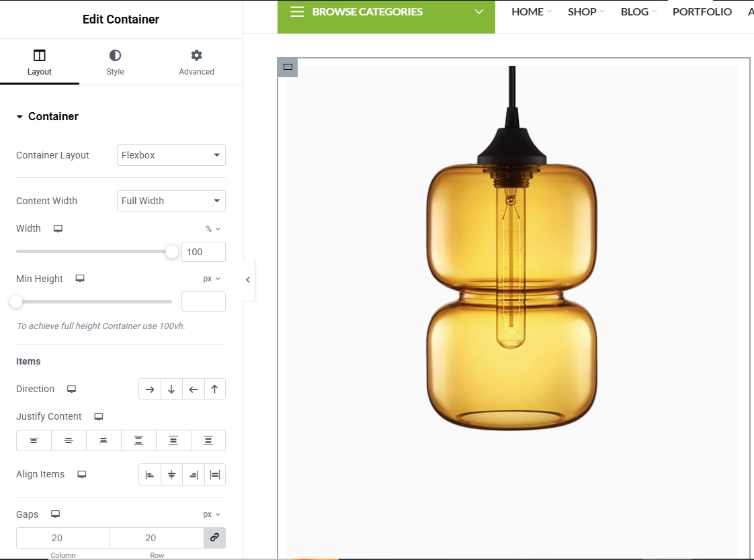This screenshot has height=560, width=754.
Task: Click the Width value field showing 100
Action: click(x=204, y=252)
